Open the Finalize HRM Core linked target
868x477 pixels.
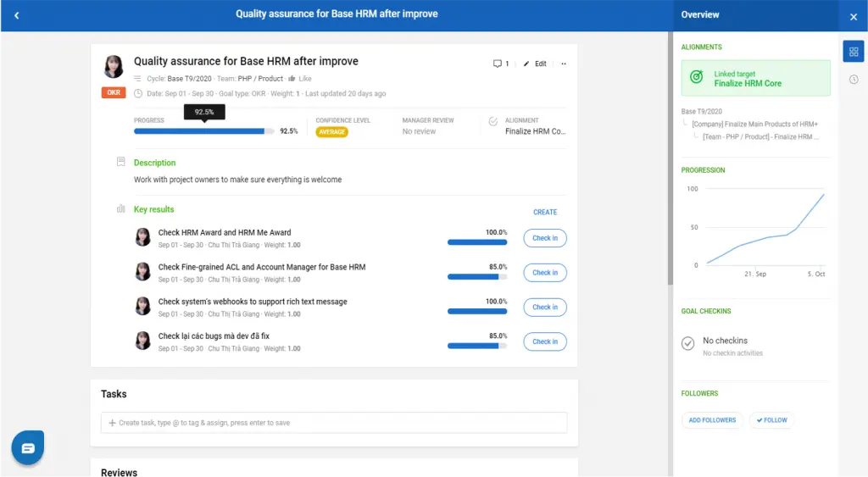(755, 79)
